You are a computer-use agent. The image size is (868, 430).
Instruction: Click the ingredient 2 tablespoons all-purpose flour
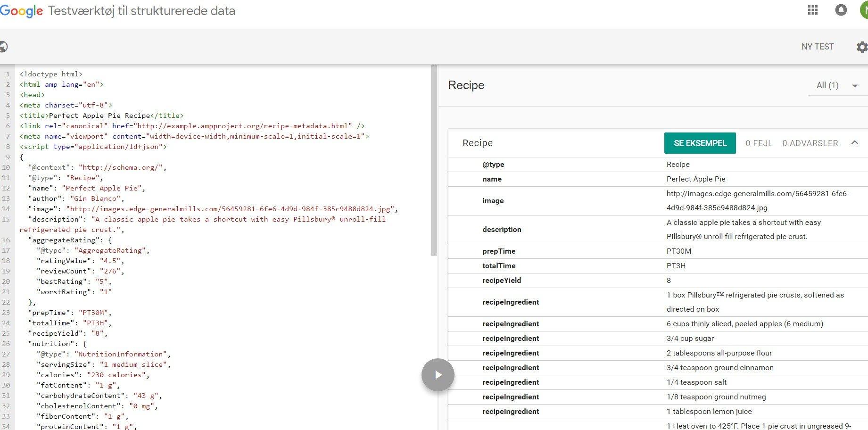pyautogui.click(x=719, y=353)
